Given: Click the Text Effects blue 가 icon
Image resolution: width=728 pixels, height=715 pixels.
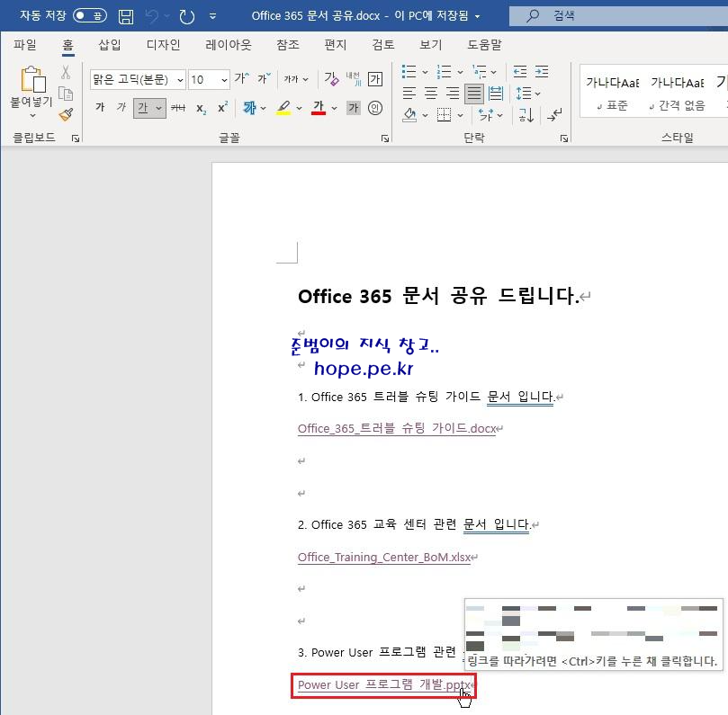Looking at the screenshot, I should (x=250, y=108).
